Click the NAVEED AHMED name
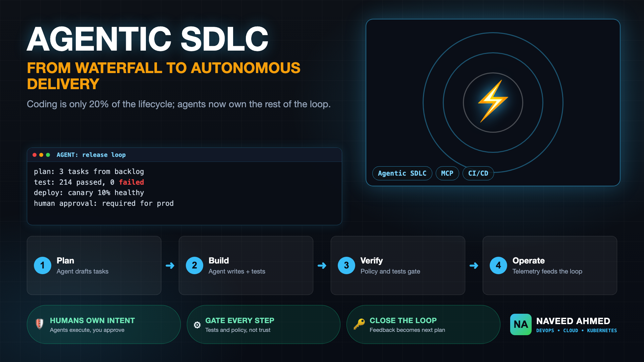Image resolution: width=644 pixels, height=362 pixels. point(573,321)
